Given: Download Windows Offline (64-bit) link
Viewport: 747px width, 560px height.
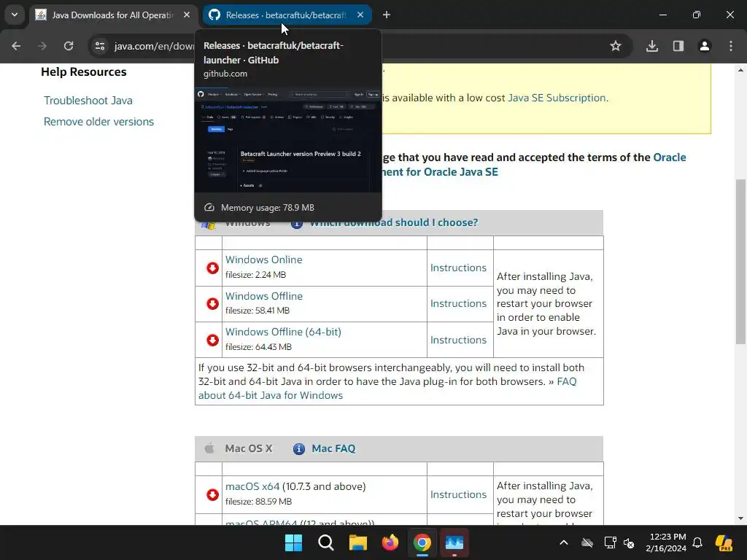Looking at the screenshot, I should (x=283, y=332).
